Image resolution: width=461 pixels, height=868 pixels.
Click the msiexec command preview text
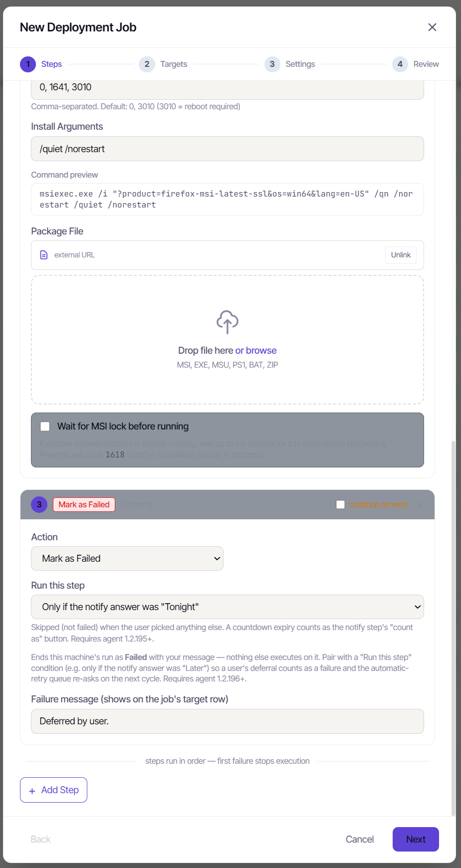pos(228,200)
